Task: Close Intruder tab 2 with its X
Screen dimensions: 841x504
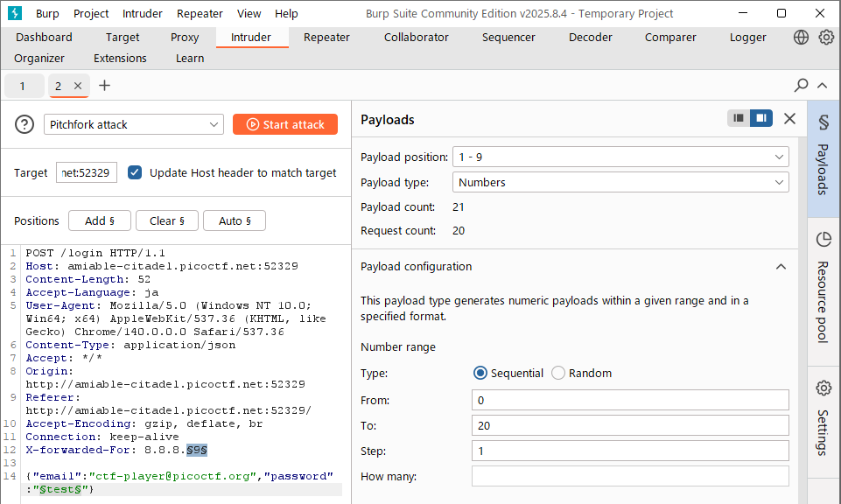Action: [78, 86]
